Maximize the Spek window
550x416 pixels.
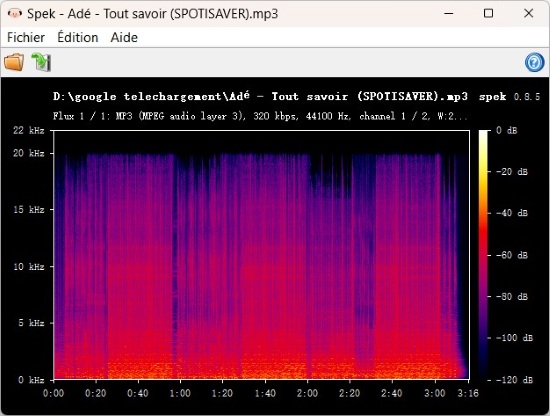(x=488, y=14)
